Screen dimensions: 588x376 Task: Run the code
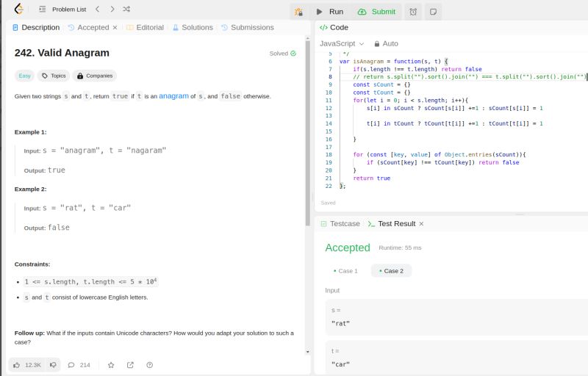(329, 12)
